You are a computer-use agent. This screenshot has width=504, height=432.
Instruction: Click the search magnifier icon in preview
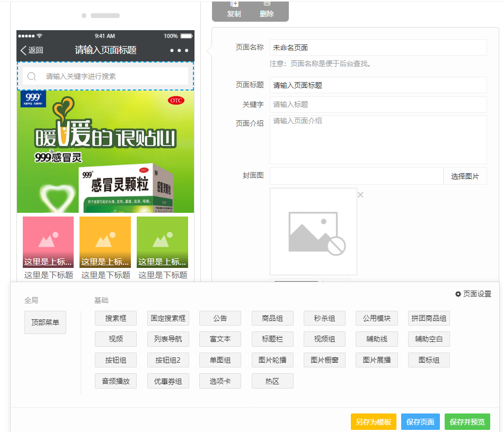[31, 76]
